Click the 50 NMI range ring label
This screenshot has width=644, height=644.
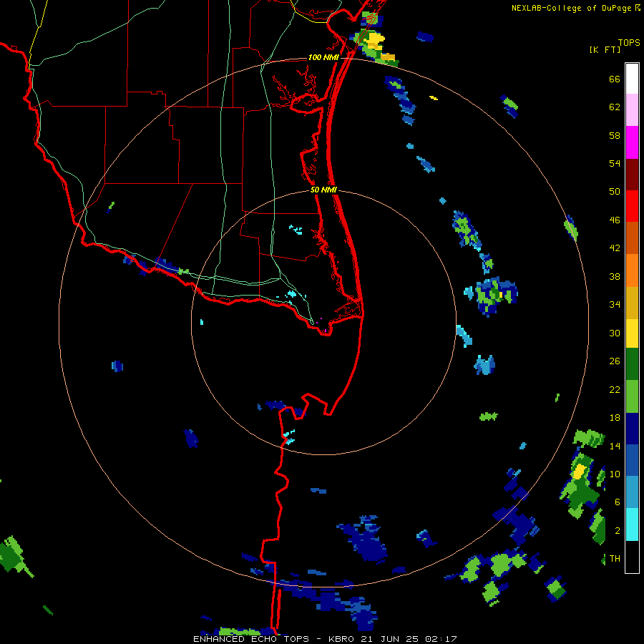click(x=323, y=190)
